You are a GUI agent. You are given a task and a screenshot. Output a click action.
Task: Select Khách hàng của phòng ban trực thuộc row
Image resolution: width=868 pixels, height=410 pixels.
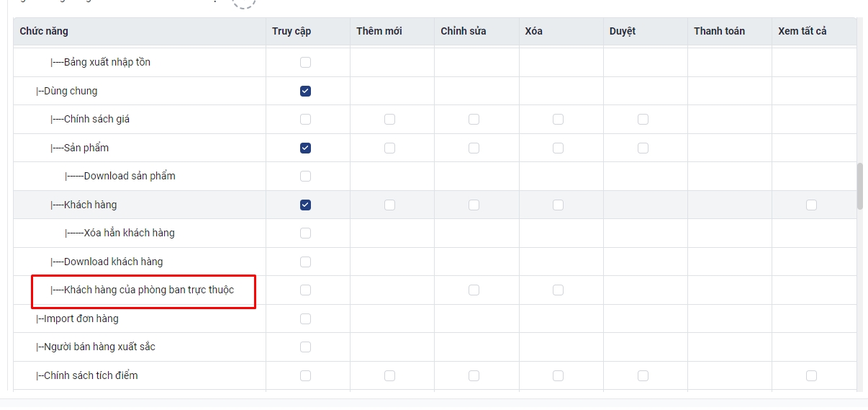coord(435,290)
